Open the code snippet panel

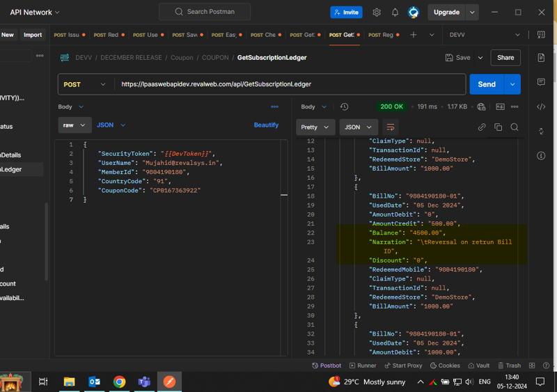(x=541, y=107)
